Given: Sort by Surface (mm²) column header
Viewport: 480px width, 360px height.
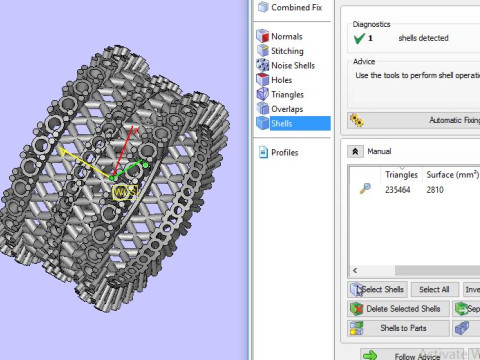Looking at the screenshot, I should click(x=452, y=174).
